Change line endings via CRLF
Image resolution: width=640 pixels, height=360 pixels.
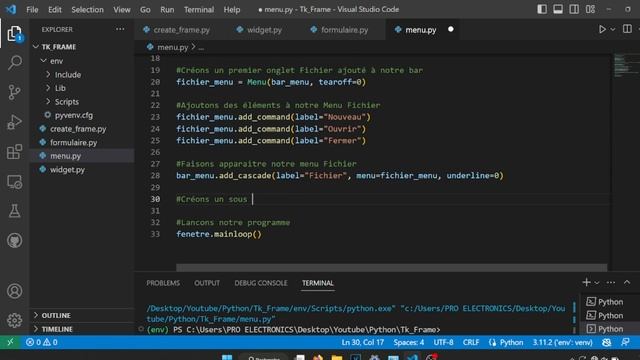(x=471, y=342)
